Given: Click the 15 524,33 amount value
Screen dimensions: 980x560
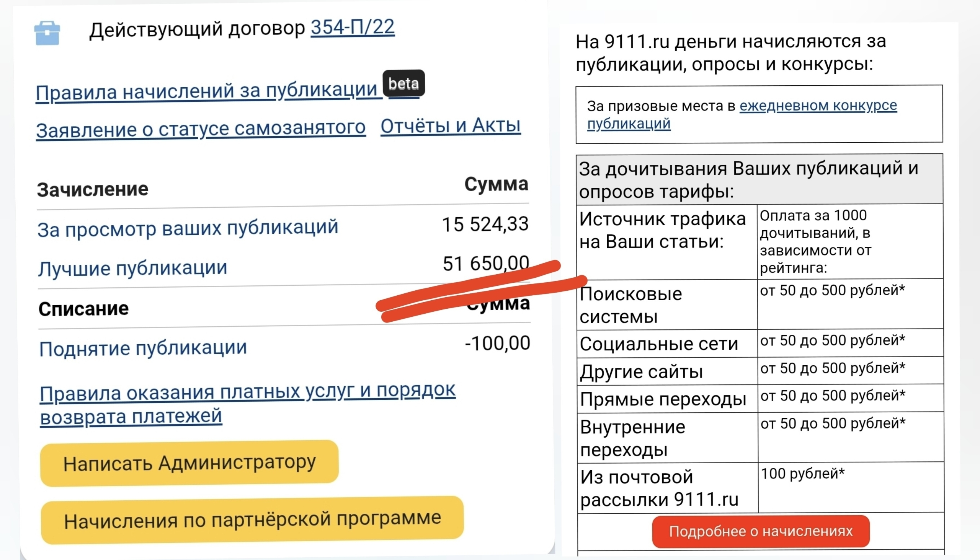Looking at the screenshot, I should tap(485, 224).
